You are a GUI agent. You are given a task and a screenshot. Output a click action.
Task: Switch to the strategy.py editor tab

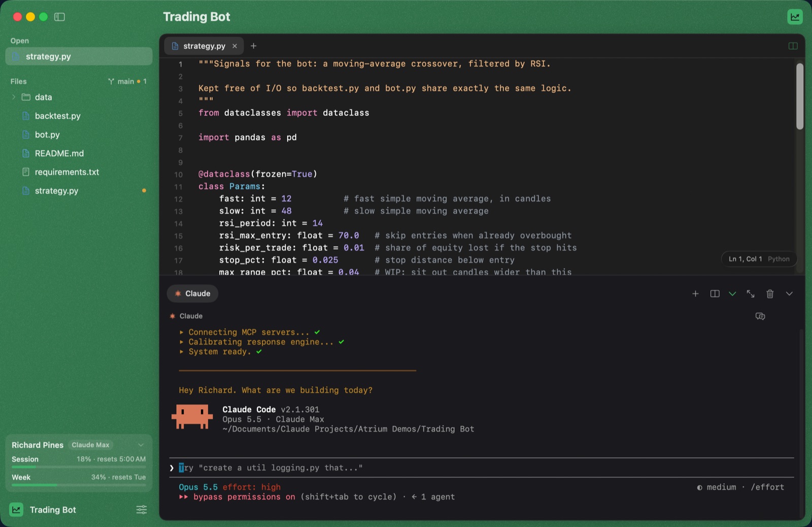pyautogui.click(x=204, y=46)
